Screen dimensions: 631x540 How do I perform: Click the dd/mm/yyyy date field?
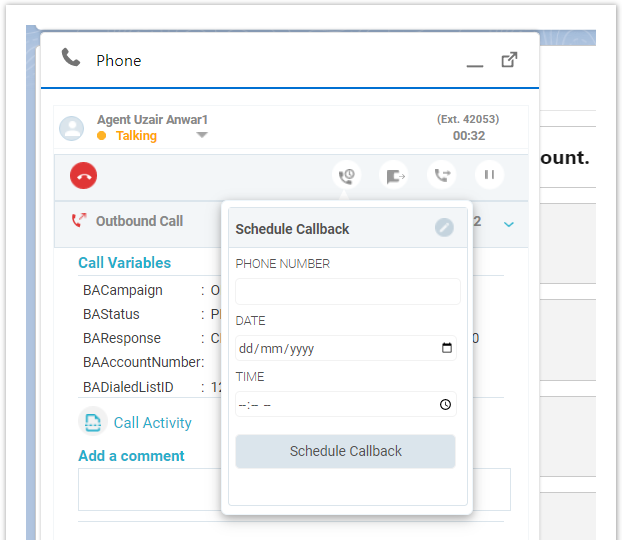click(x=330, y=349)
